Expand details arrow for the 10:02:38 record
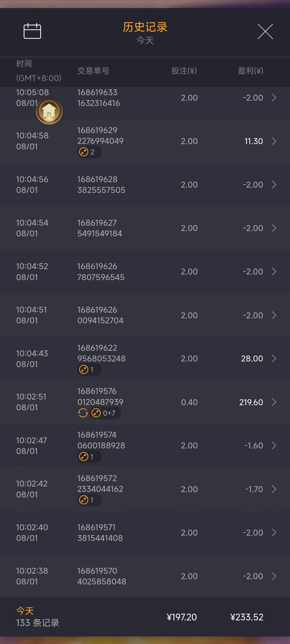The image size is (290, 644). point(274,576)
